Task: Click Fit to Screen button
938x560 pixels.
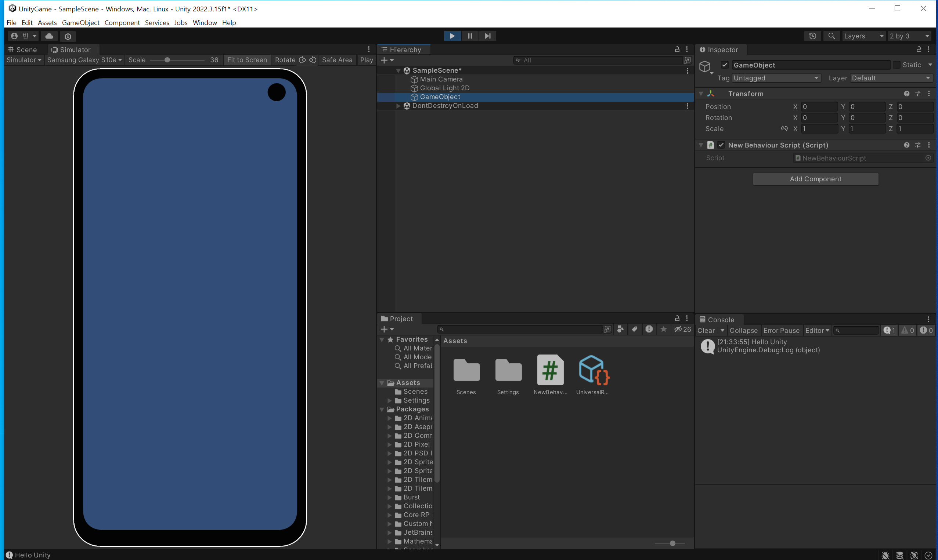Action: click(x=247, y=59)
